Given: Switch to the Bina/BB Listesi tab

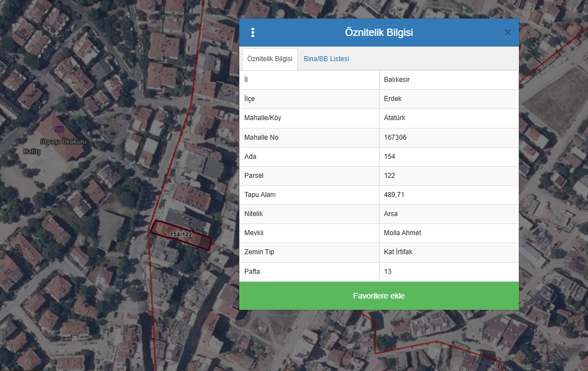Looking at the screenshot, I should pyautogui.click(x=326, y=59).
